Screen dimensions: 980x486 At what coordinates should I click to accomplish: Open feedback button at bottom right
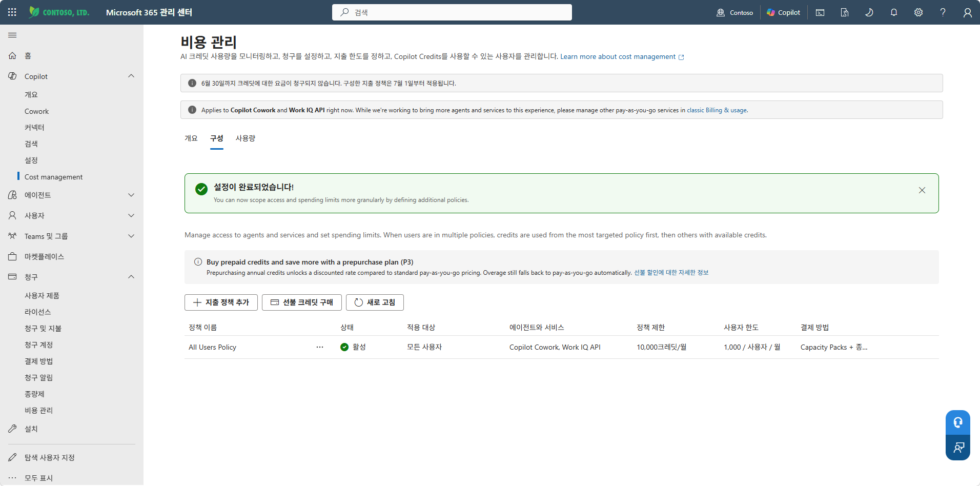[x=958, y=448]
